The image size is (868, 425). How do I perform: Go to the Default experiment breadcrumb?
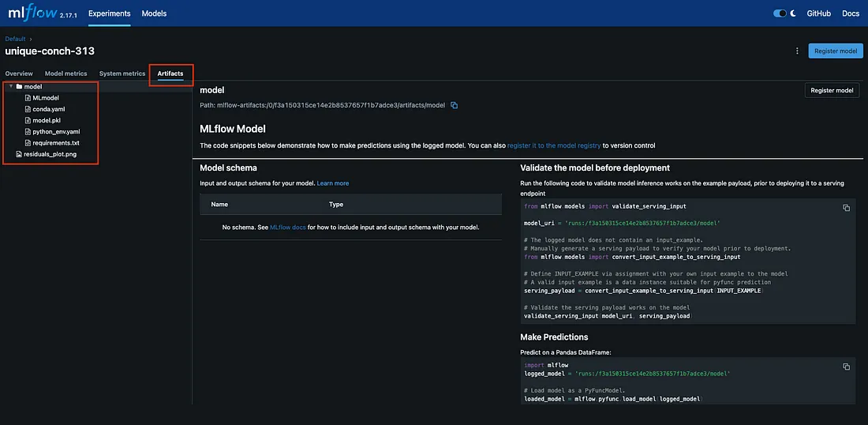(16, 39)
